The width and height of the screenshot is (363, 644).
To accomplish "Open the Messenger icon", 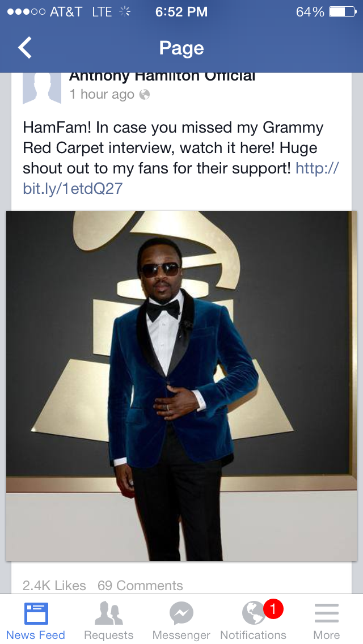I will [x=181, y=613].
